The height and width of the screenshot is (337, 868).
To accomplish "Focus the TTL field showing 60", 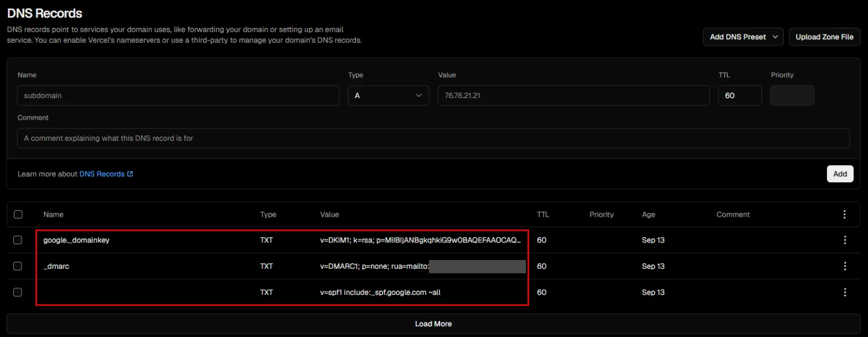I will [x=740, y=95].
